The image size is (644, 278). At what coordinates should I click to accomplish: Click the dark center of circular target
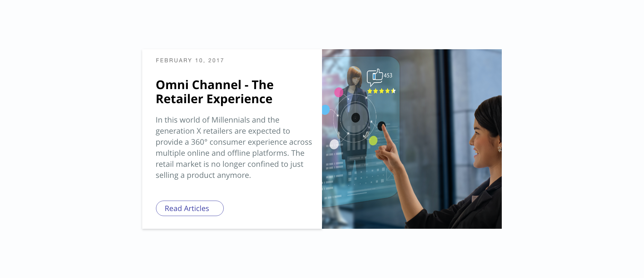pyautogui.click(x=356, y=118)
